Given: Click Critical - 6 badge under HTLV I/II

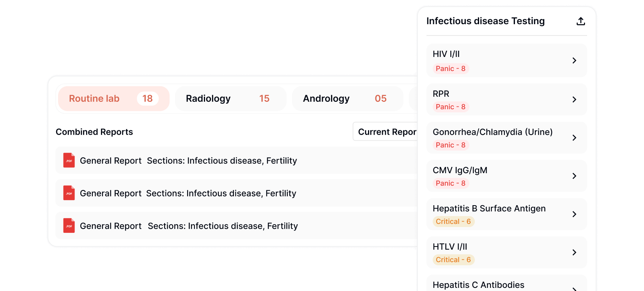Looking at the screenshot, I should pos(453,260).
